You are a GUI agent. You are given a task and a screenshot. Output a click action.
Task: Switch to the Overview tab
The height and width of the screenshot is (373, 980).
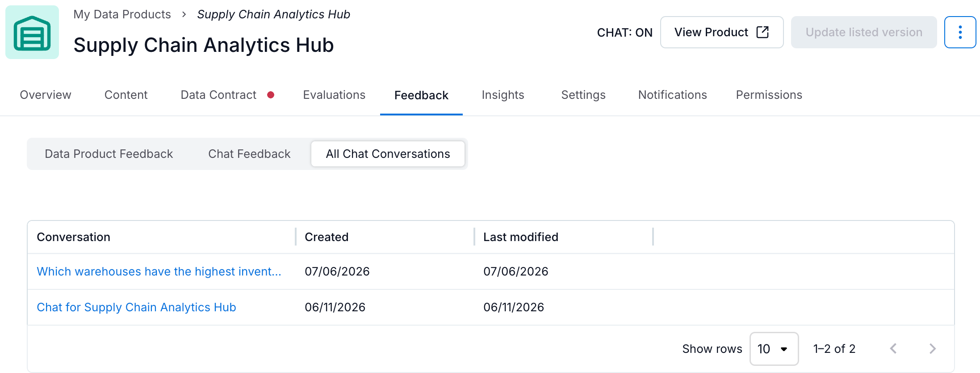pyautogui.click(x=46, y=95)
